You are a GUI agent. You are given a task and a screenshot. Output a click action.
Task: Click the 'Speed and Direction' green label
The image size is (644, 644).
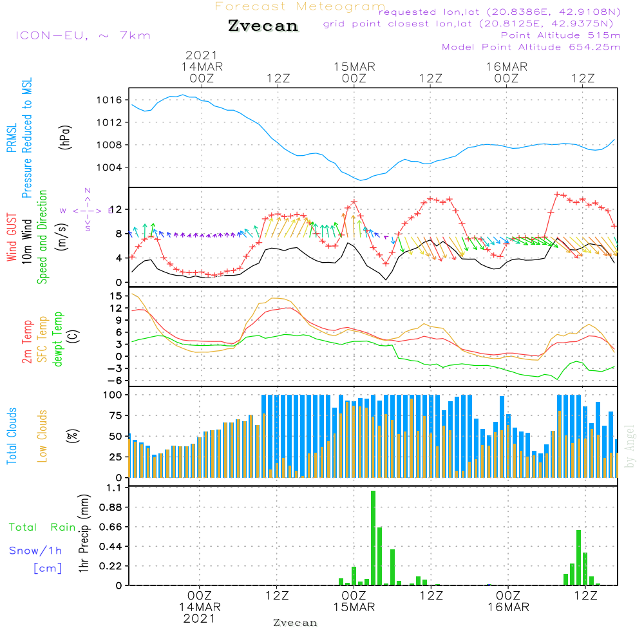point(43,237)
